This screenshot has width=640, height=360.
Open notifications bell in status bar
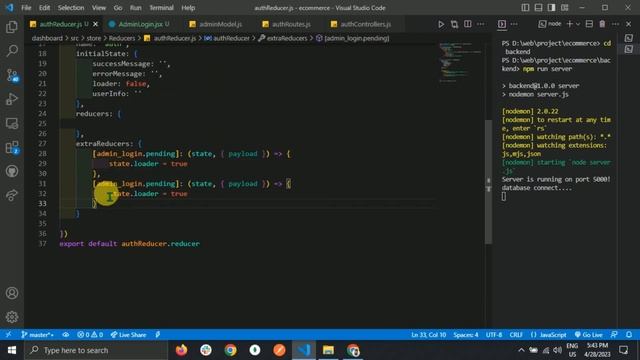coord(629,335)
